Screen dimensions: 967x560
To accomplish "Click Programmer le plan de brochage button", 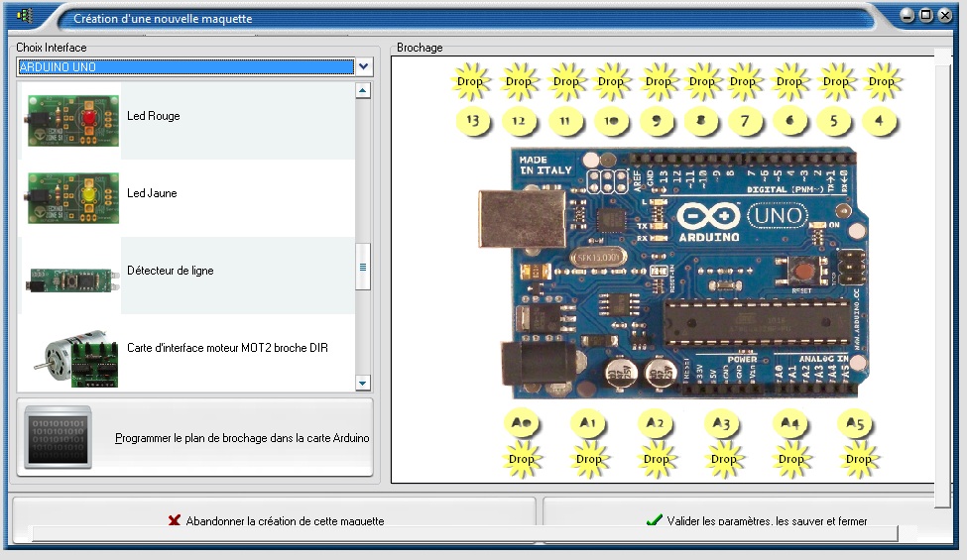I will tap(242, 438).
